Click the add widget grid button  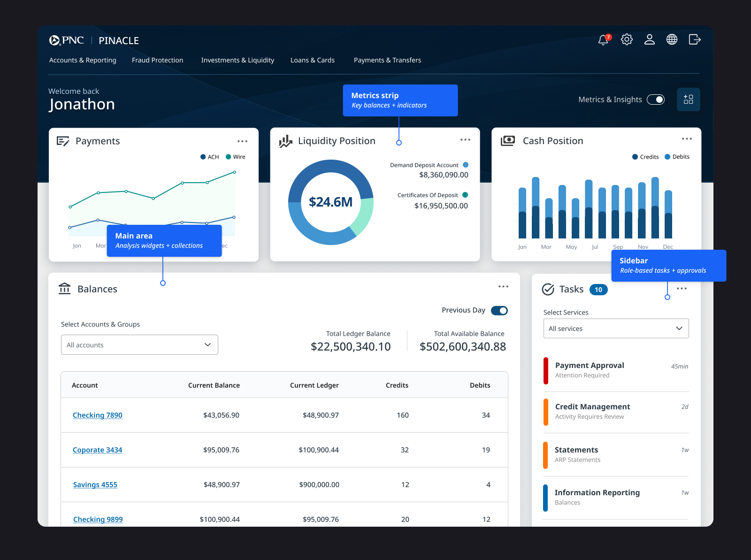point(688,100)
